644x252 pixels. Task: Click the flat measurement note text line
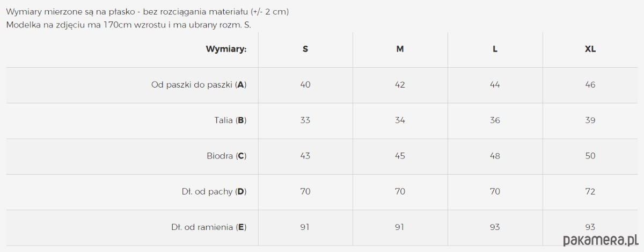click(x=148, y=12)
